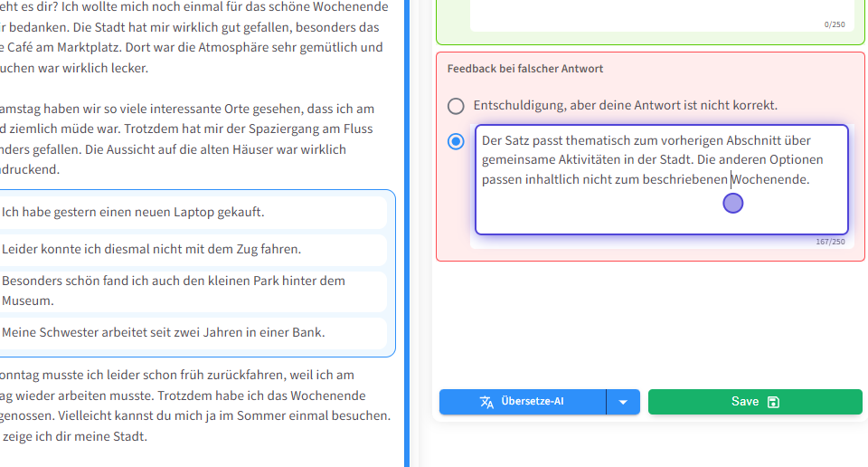Click the 'Feedback bei falscher Antwort' heading
868x467 pixels.
tap(525, 69)
